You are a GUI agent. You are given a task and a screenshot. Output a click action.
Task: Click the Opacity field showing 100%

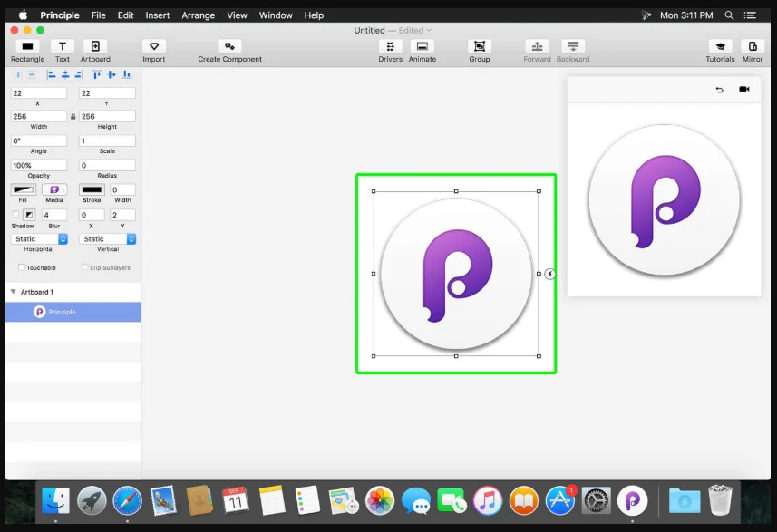(x=39, y=165)
